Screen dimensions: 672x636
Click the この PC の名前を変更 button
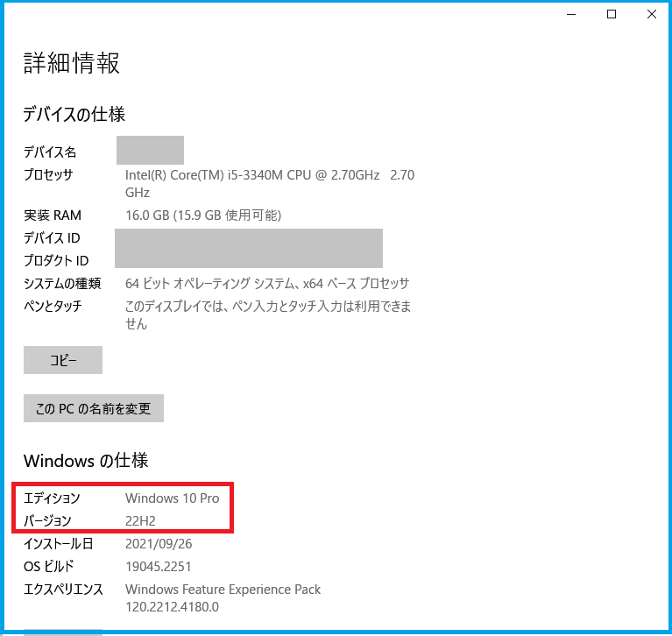[94, 408]
